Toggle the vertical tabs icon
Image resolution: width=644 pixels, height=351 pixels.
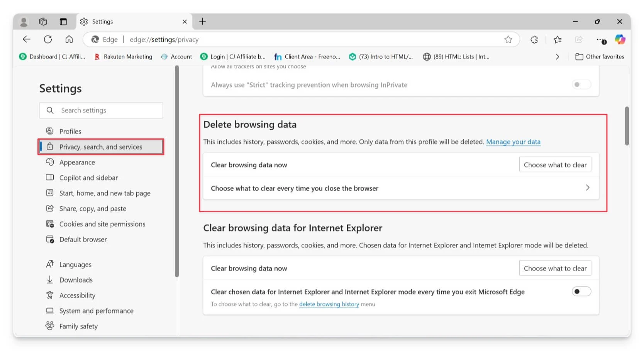[63, 22]
